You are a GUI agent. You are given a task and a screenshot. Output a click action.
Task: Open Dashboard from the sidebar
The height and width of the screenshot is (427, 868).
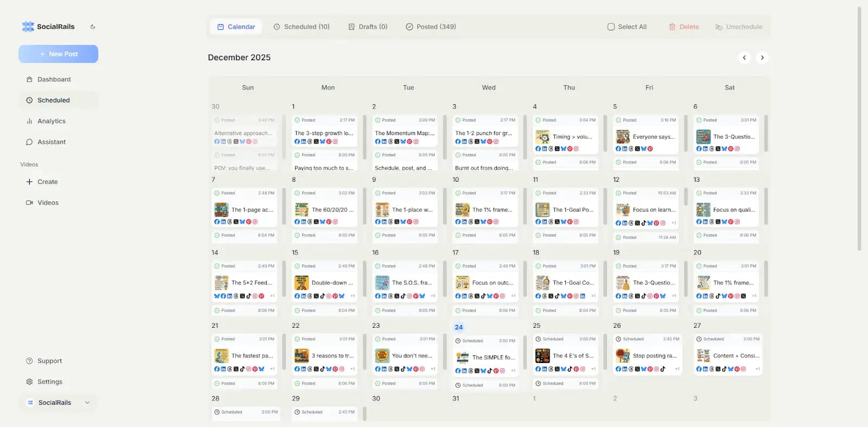tap(54, 79)
